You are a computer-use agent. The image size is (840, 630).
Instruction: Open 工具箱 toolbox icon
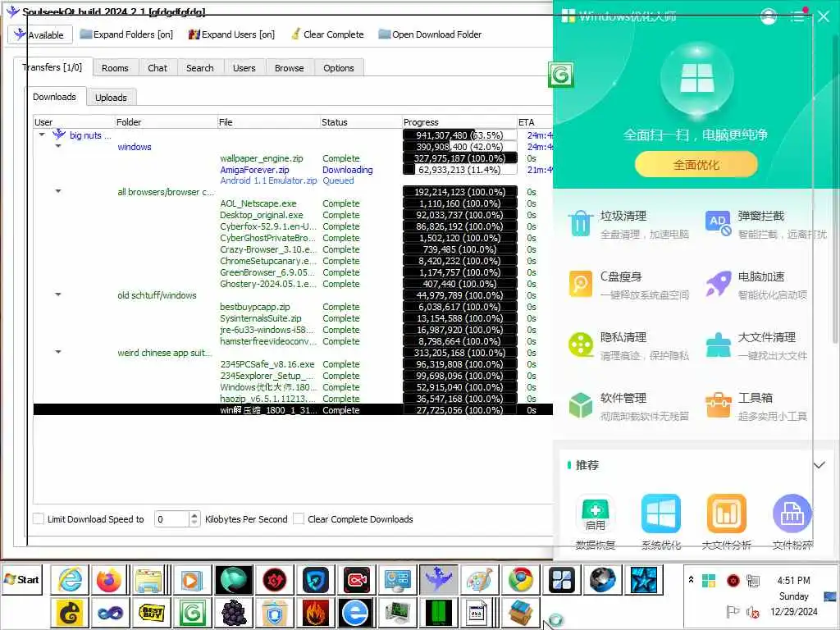coord(718,405)
